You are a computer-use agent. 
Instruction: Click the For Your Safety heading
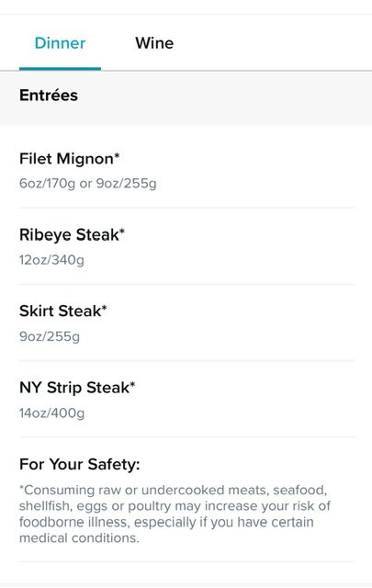click(x=80, y=464)
